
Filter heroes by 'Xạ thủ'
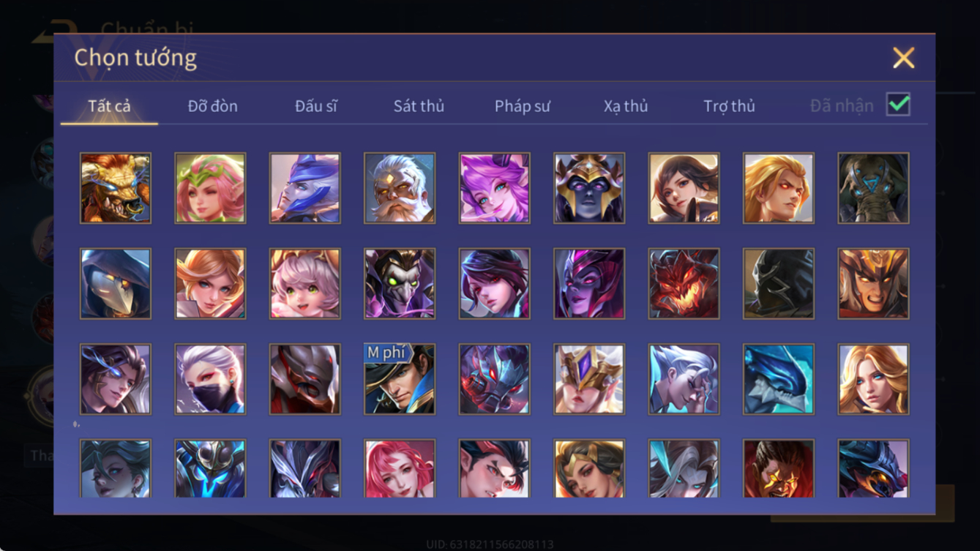pos(626,106)
